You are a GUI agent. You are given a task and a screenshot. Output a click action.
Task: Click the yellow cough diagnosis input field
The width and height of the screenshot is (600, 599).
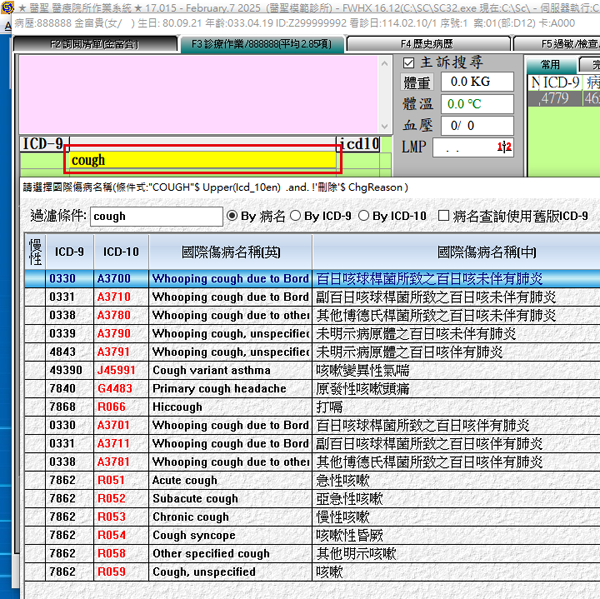[202, 160]
